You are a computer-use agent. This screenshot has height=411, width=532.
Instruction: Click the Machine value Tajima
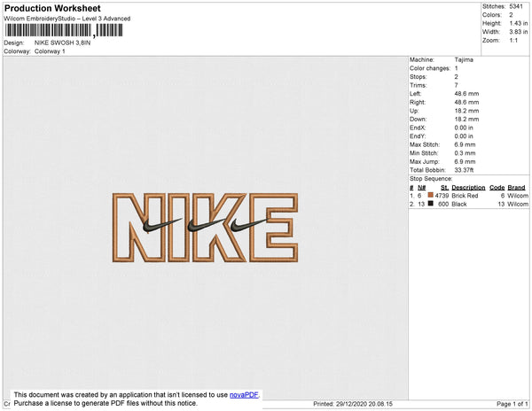pos(464,59)
